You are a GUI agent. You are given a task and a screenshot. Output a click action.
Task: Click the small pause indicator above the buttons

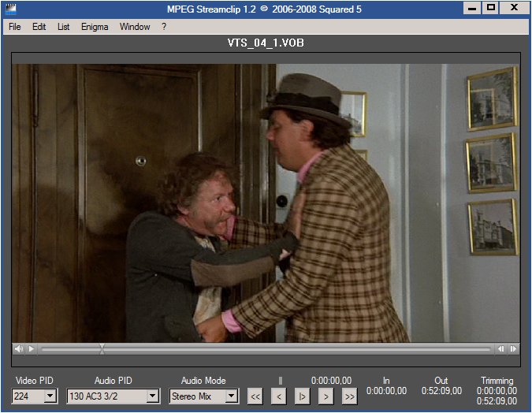tap(281, 381)
